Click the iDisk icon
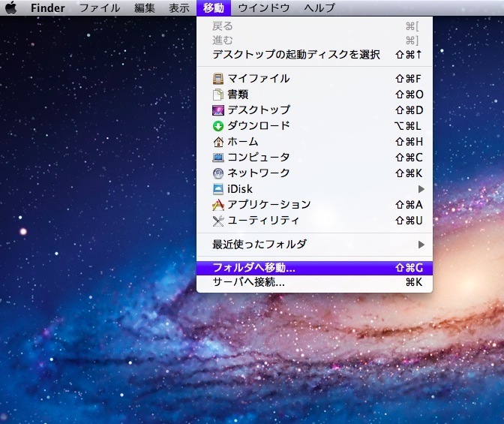Image resolution: width=504 pixels, height=424 pixels. 218,189
